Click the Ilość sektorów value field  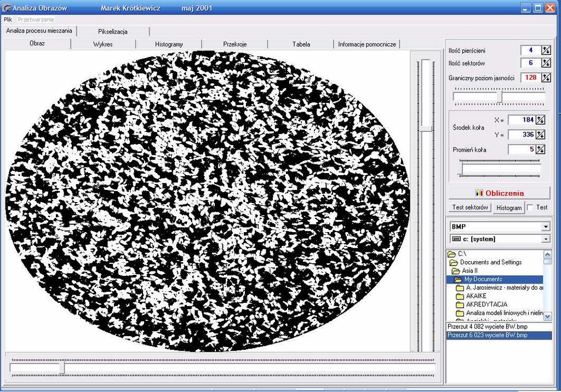531,64
